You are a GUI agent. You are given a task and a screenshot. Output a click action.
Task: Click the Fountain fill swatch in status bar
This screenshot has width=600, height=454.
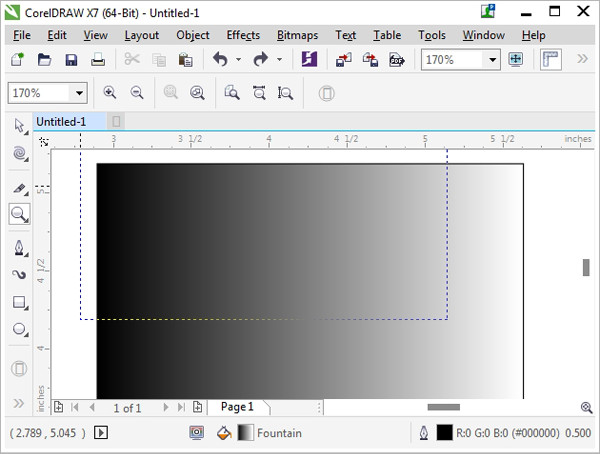245,433
